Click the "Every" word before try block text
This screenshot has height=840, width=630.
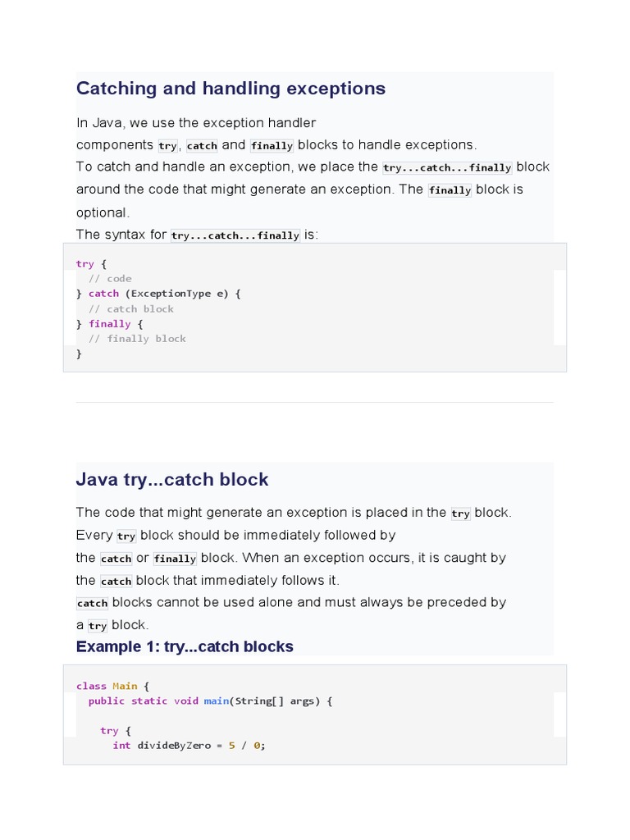tap(94, 536)
